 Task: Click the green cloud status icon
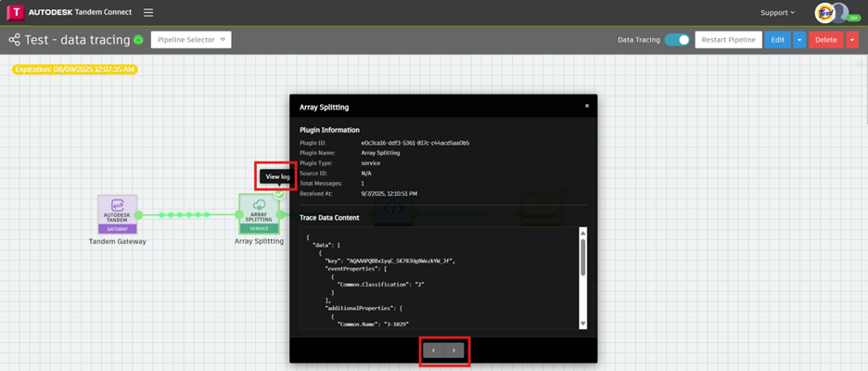138,40
